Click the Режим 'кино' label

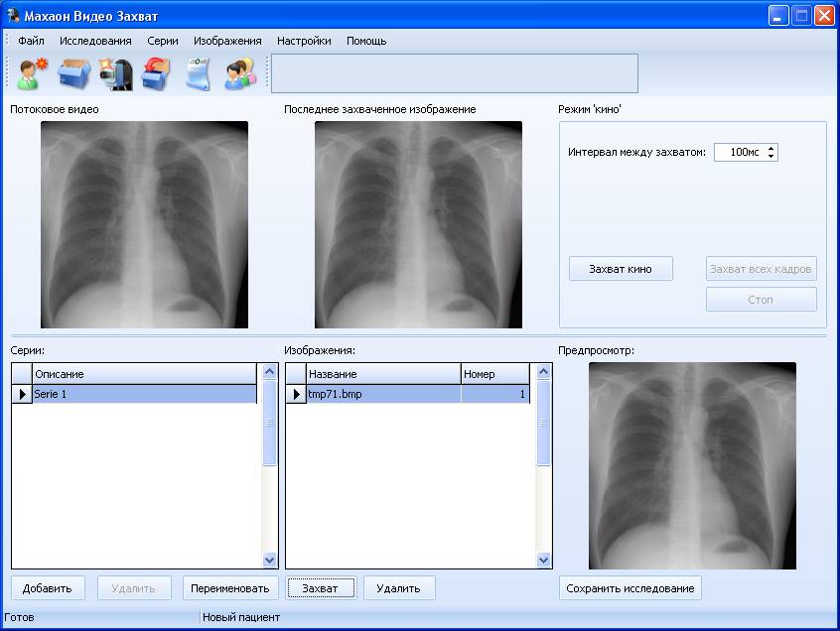(589, 109)
